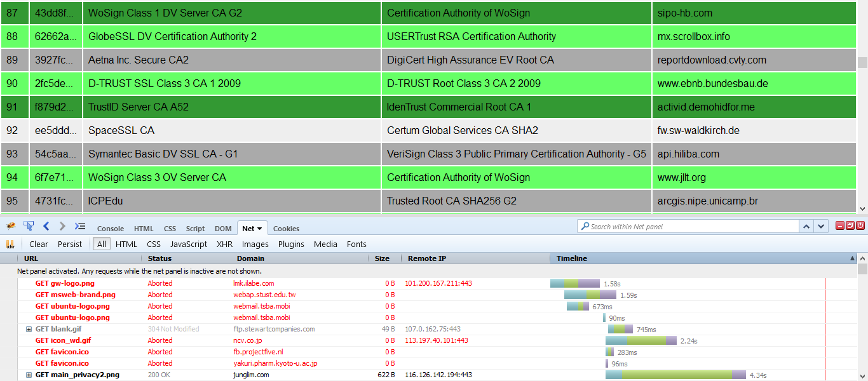Sort by the Remote IP column header
Image resolution: width=868 pixels, height=381 pixels.
point(475,258)
